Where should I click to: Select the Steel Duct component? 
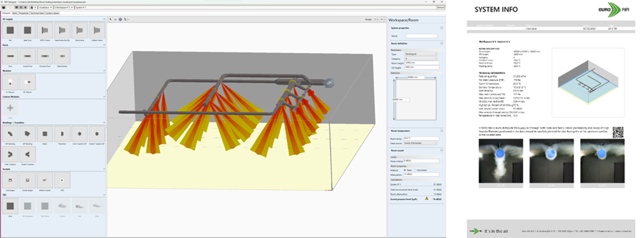[27, 30]
